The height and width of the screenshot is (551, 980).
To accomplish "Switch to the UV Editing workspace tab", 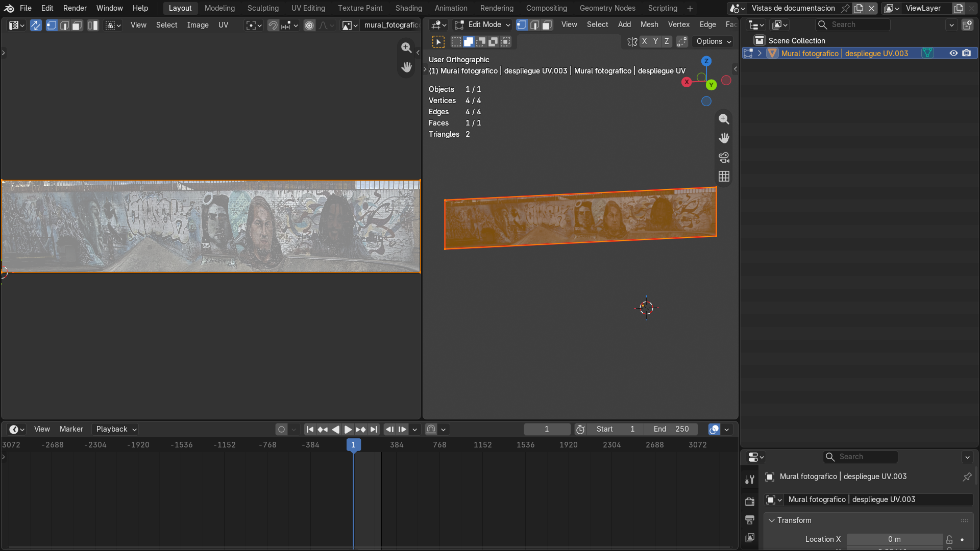I will (x=308, y=8).
